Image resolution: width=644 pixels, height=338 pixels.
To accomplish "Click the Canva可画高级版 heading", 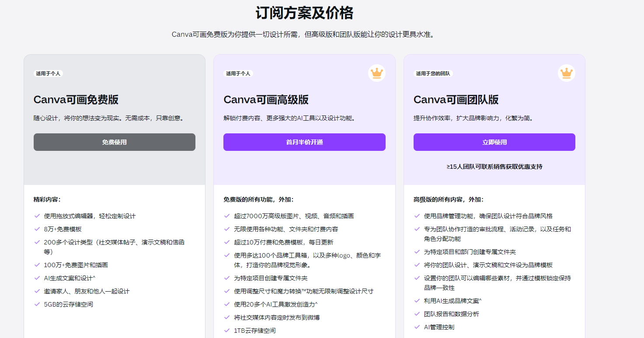I will (266, 100).
